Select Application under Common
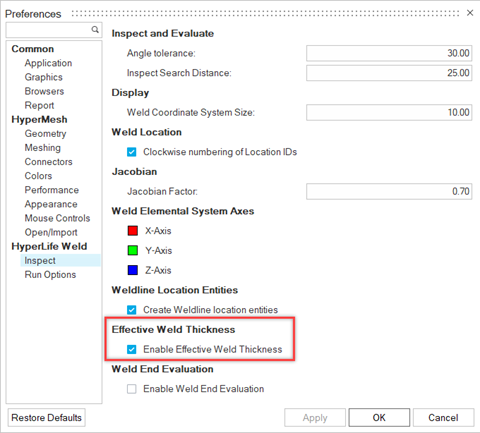 48,63
